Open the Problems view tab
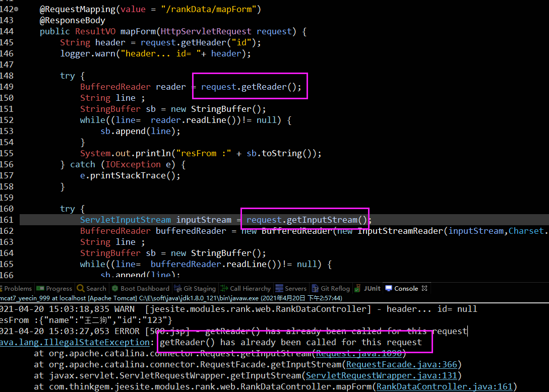This screenshot has height=392, width=549. point(16,288)
